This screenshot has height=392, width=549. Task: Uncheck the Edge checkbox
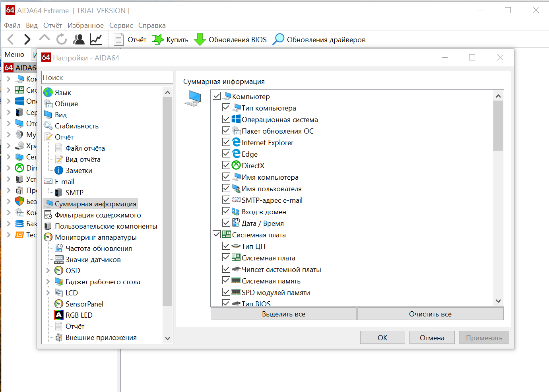[x=226, y=153]
